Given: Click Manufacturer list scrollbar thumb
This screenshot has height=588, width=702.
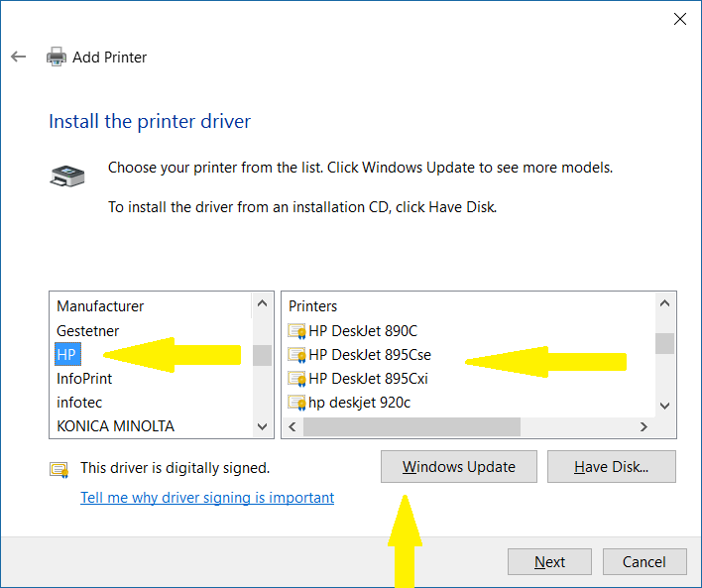Looking at the screenshot, I should [263, 356].
